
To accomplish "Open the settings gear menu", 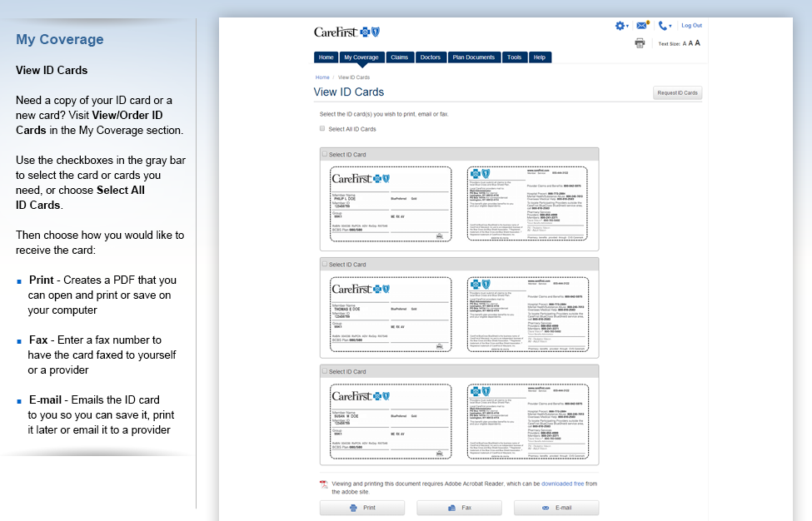I will point(621,25).
